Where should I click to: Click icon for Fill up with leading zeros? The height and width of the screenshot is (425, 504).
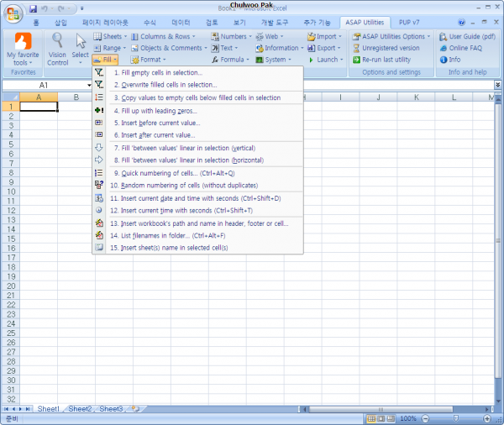99,110
